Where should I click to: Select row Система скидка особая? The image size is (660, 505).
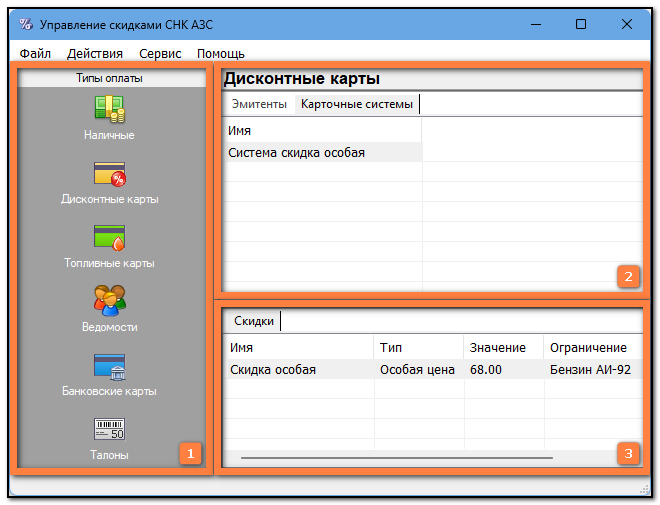[x=323, y=152]
